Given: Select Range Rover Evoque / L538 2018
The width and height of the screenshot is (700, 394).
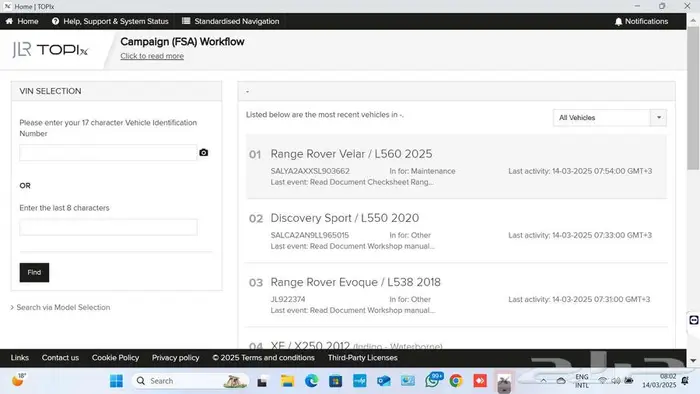Looking at the screenshot, I should (355, 282).
